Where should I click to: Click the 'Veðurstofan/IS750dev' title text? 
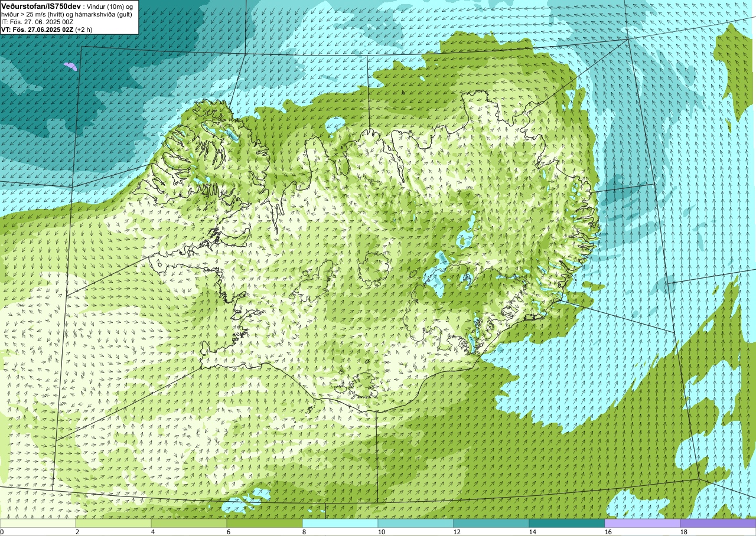pos(41,5)
